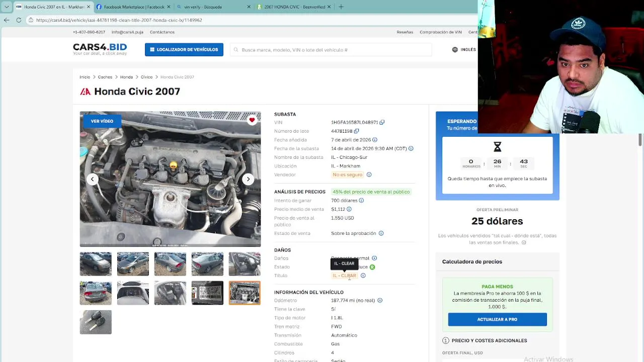Viewport: 644px width, 362px height.
Task: Go to Honda breadcrumb
Action: click(x=126, y=77)
